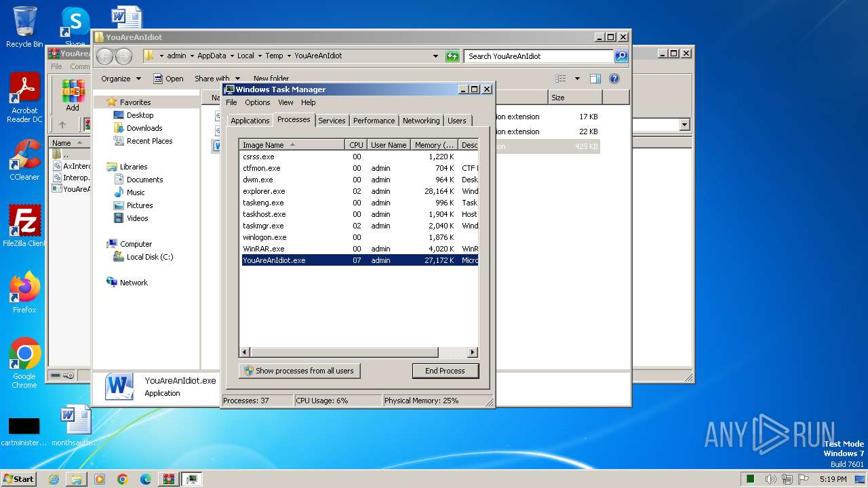Sort processes by Memory column
This screenshot has width=868, height=488.
coord(434,145)
